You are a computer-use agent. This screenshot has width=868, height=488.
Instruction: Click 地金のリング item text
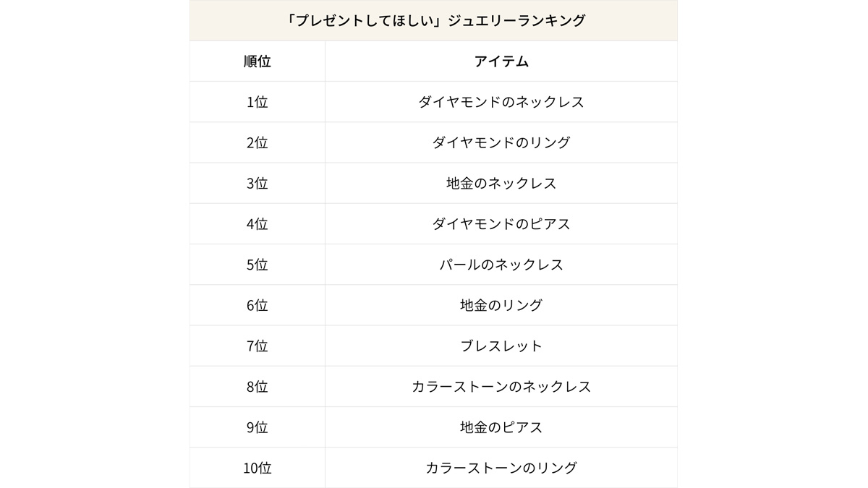501,305
